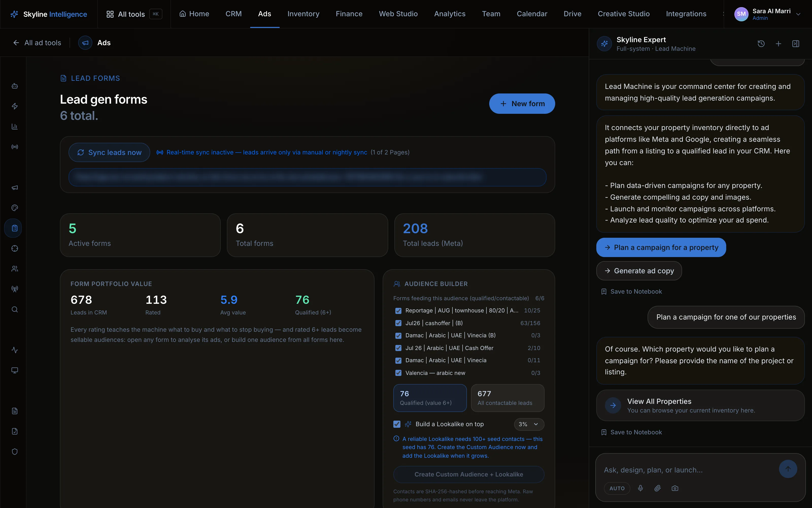Open the All tools launcher

pyautogui.click(x=134, y=14)
